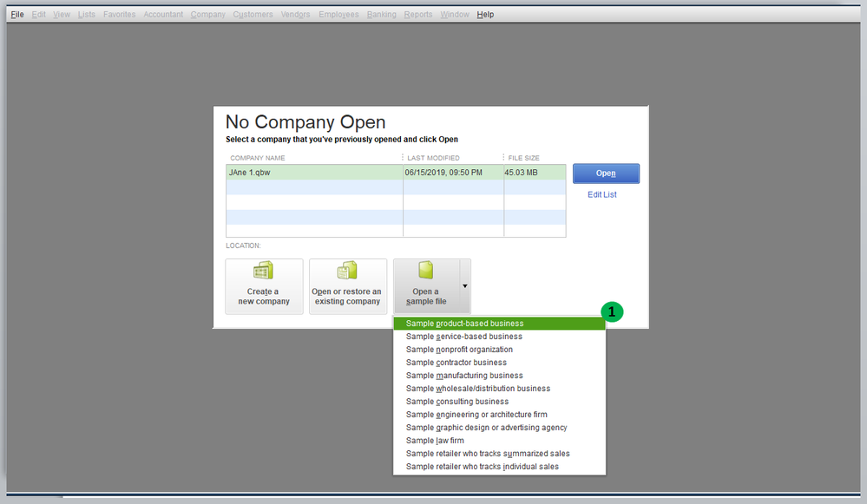Open the Window menu
867x504 pixels.
pyautogui.click(x=455, y=15)
